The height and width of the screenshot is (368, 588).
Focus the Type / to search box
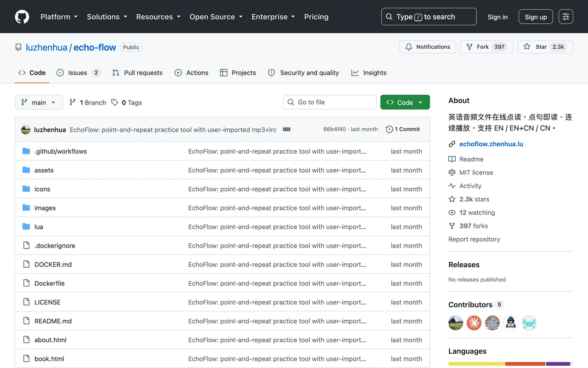coord(429,17)
